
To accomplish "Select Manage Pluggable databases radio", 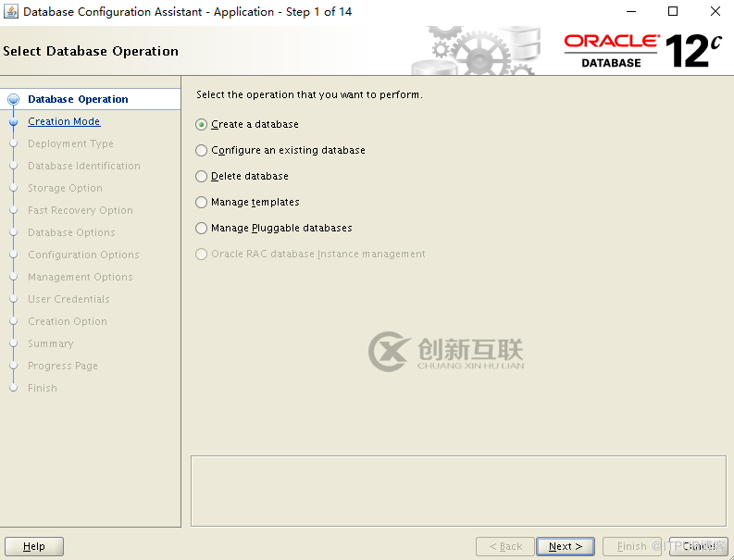I will (x=274, y=228).
